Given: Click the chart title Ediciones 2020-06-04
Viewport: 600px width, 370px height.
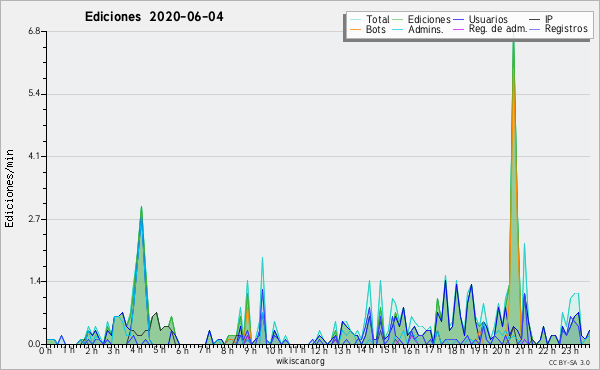Looking at the screenshot, I should 154,17.
